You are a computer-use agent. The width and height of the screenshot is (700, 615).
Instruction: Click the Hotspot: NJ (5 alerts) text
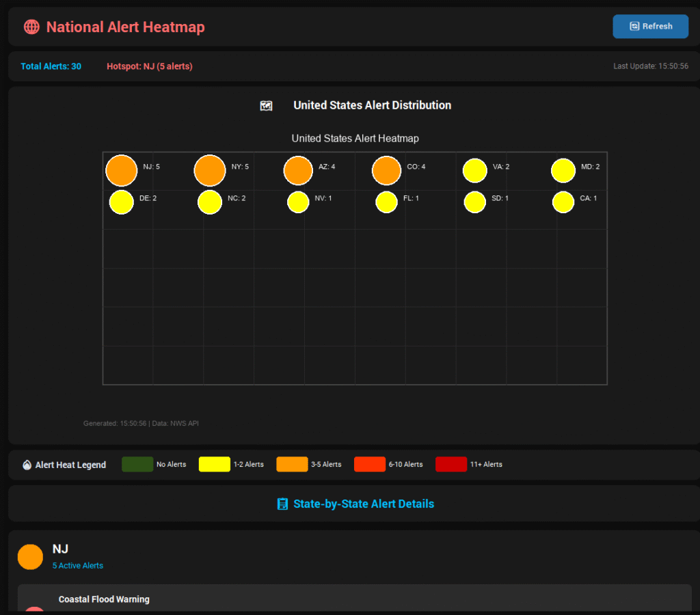[150, 66]
